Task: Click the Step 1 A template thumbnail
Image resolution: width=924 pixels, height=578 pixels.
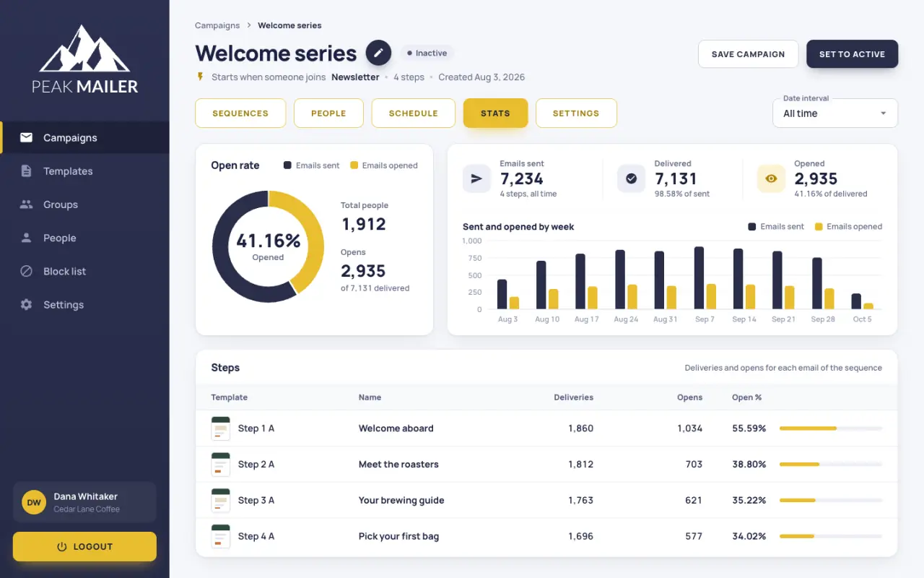Action: 220,428
